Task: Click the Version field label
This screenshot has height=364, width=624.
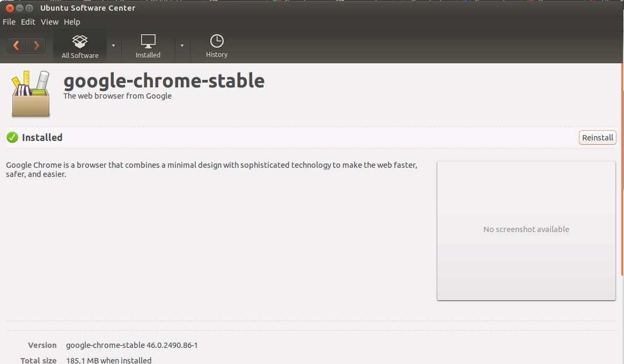Action: pyautogui.click(x=42, y=345)
